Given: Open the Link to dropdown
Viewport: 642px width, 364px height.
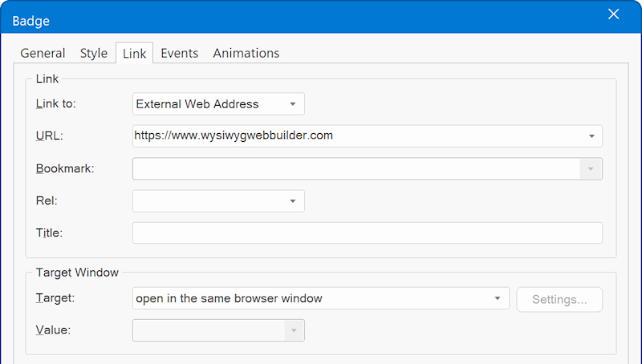Looking at the screenshot, I should point(218,104).
